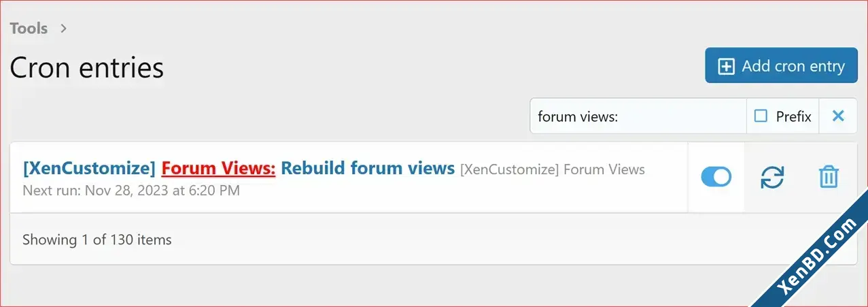Screen dimensions: 868x307
Task: Click the Prefix label text
Action: pos(794,116)
